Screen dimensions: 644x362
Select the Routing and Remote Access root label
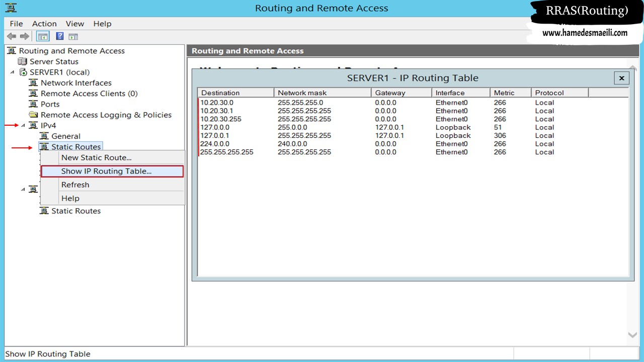[72, 51]
